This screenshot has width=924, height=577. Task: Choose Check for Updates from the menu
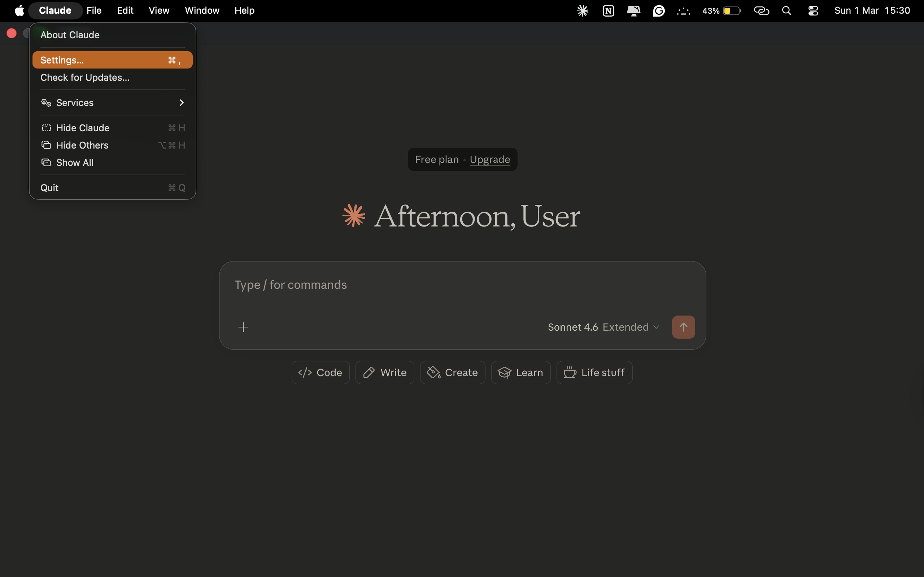84,77
